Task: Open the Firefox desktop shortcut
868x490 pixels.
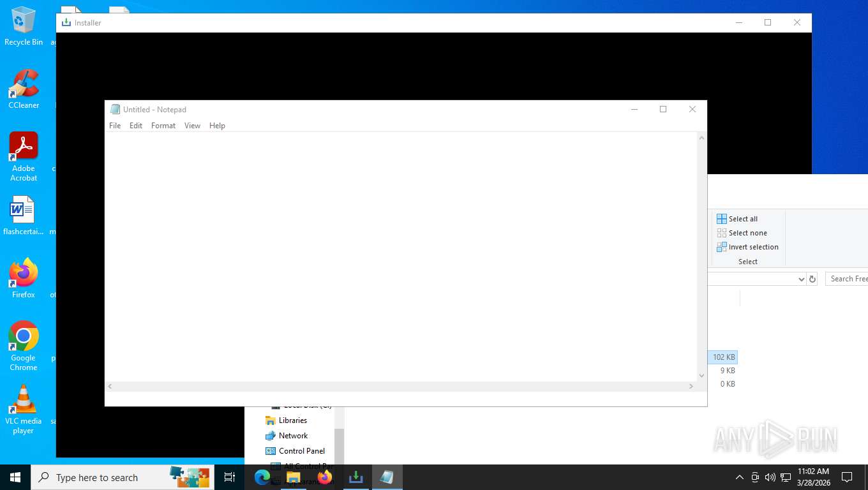Action: coord(24,279)
